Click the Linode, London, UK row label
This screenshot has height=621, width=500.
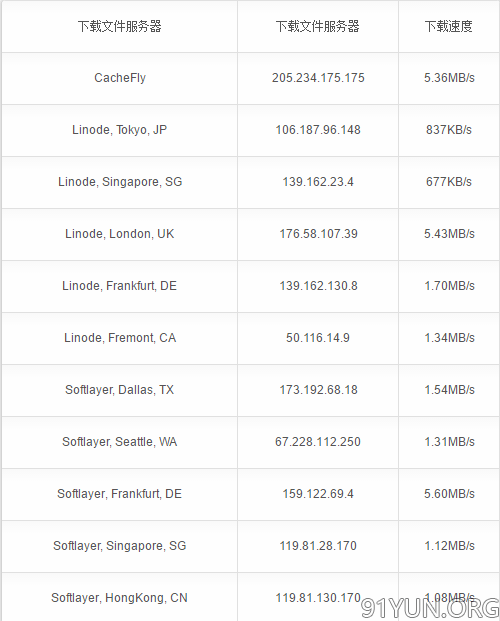[120, 234]
